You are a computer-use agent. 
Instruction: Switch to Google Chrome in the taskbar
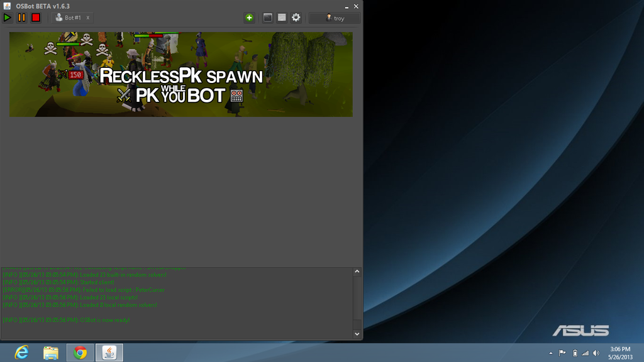(80, 353)
